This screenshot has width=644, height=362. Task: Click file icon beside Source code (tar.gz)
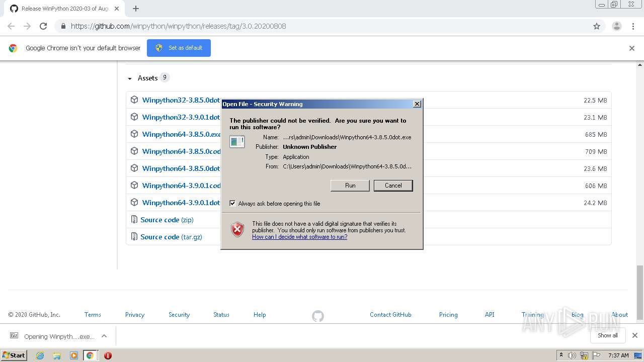(x=134, y=236)
